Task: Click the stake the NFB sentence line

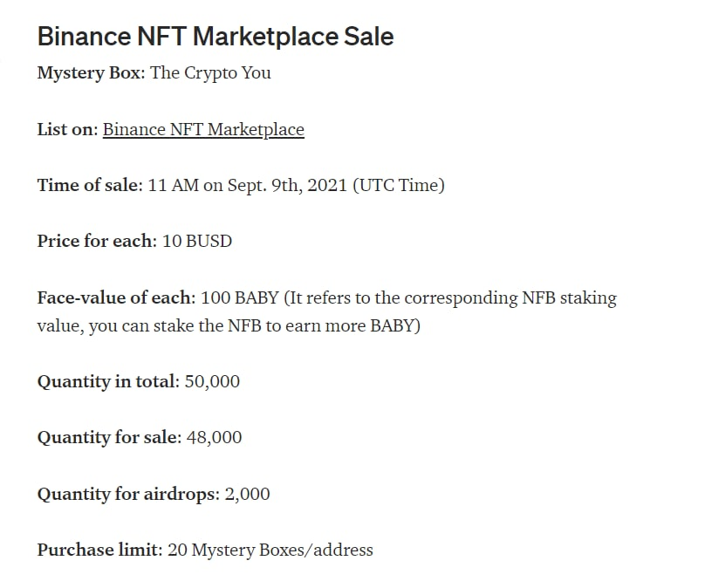Action: click(x=229, y=325)
